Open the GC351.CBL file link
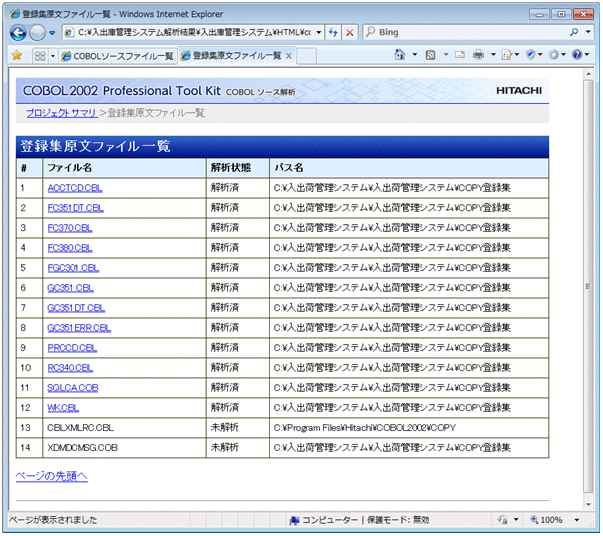The image size is (603, 536). tap(70, 288)
